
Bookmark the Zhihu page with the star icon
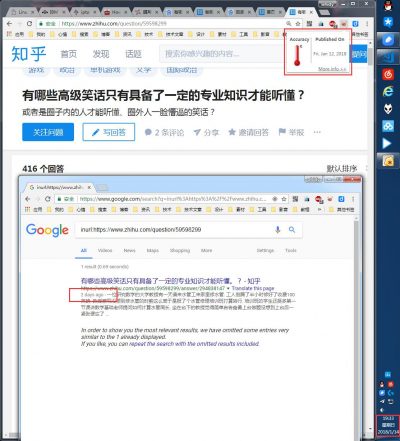pyautogui.click(x=298, y=24)
